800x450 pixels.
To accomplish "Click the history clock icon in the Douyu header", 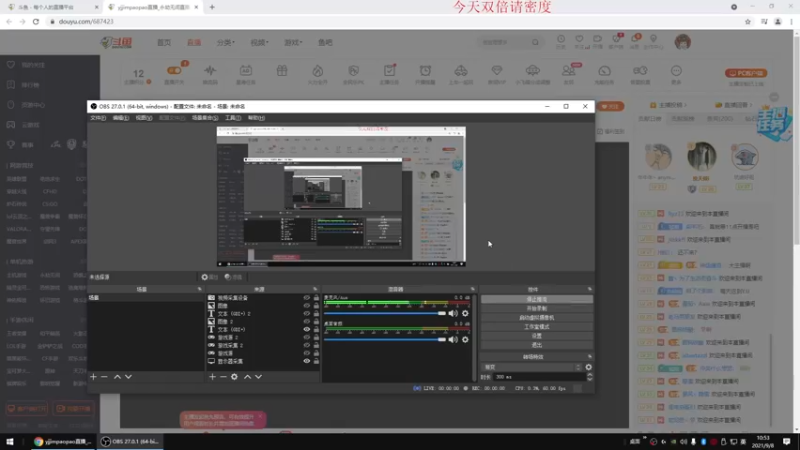I will (x=561, y=39).
